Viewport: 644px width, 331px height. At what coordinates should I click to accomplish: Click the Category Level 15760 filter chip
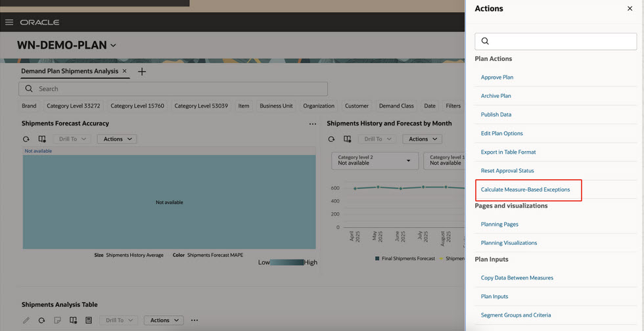[137, 106]
